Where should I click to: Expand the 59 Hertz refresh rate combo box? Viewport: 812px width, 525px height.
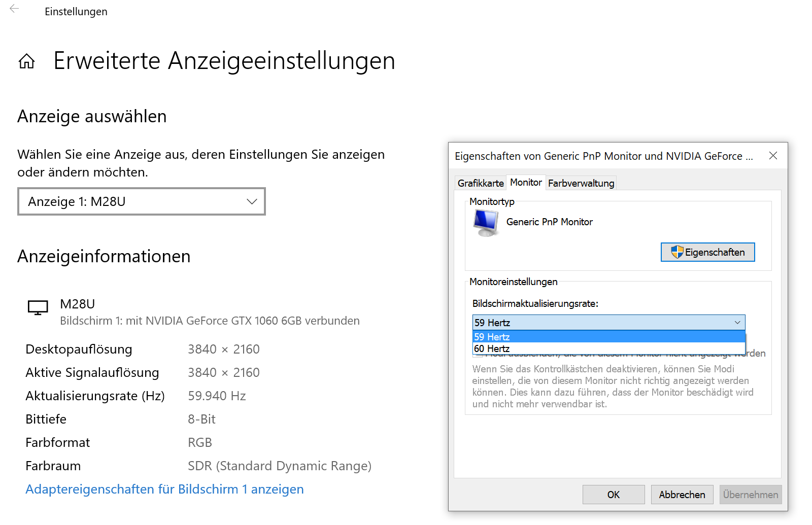(608, 323)
